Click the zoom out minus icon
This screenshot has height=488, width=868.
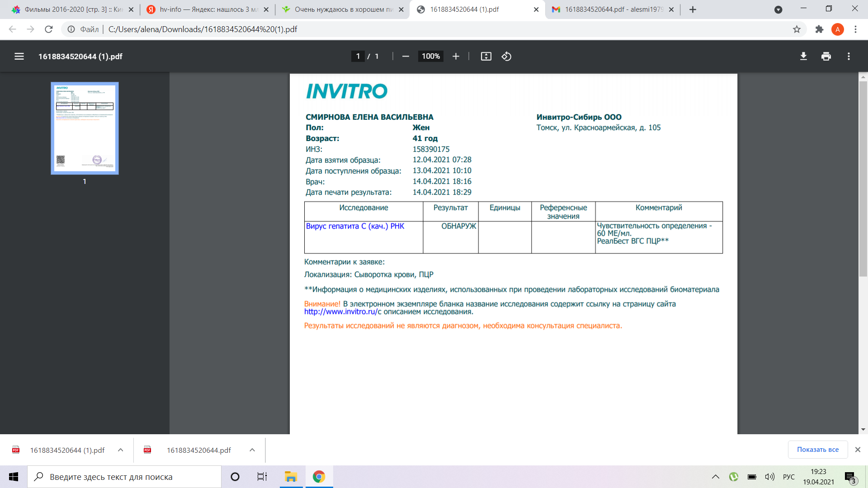tap(406, 56)
